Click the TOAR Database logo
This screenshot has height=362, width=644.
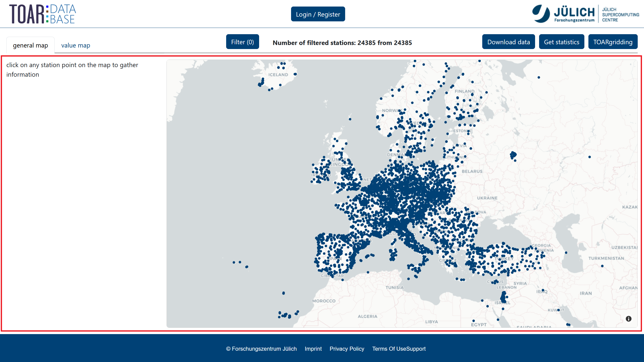(43, 14)
